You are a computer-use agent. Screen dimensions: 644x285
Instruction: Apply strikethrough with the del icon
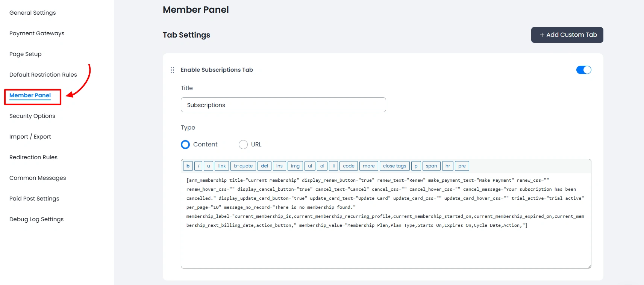(264, 166)
